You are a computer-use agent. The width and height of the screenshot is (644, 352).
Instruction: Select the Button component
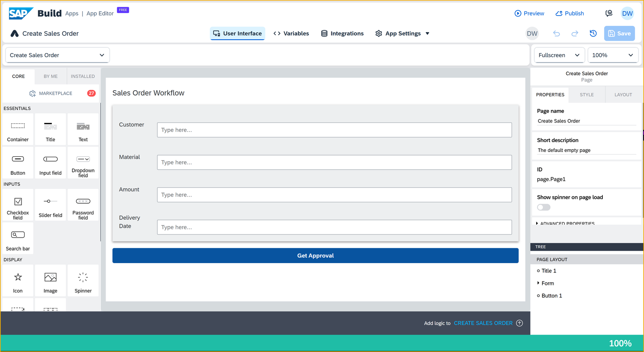(18, 163)
